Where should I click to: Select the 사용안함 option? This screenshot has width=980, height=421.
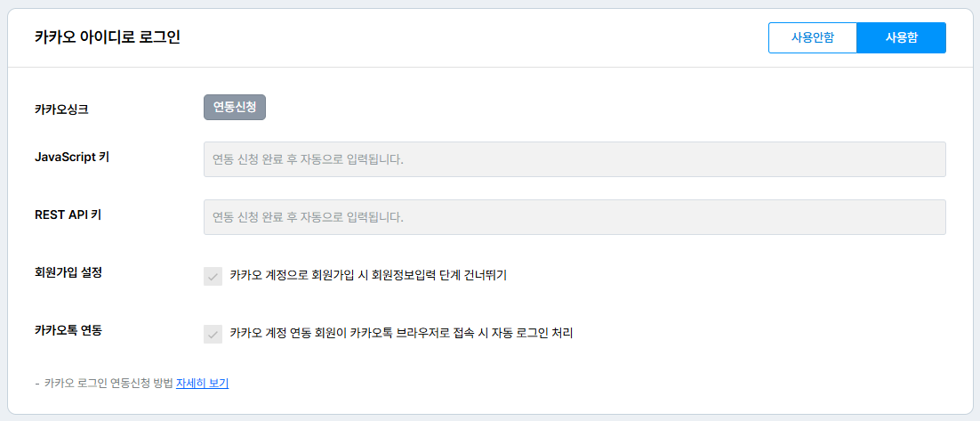click(813, 38)
